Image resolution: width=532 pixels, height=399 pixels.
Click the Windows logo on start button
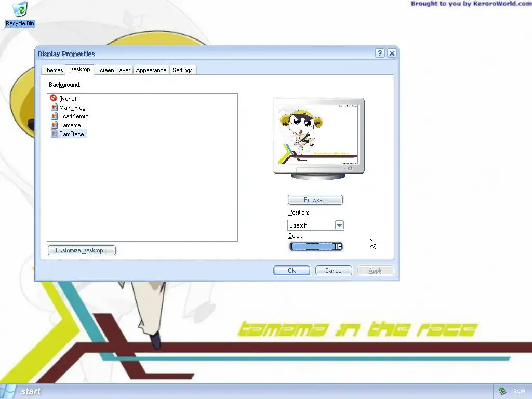tap(8, 391)
